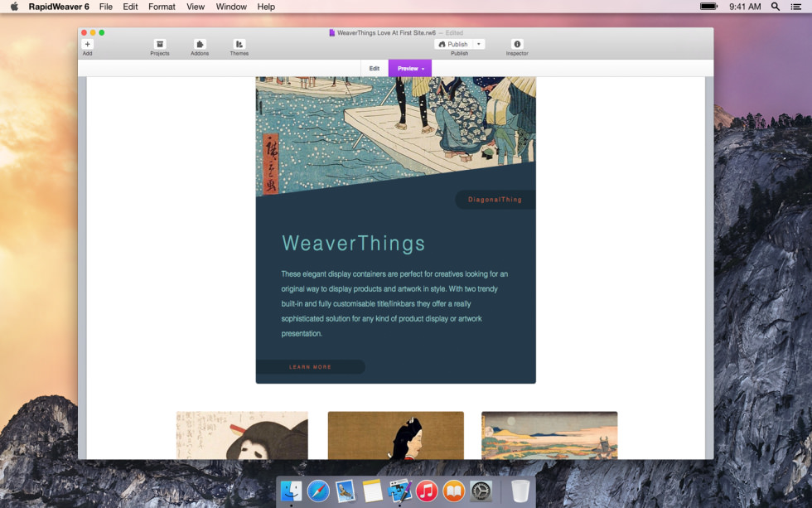The height and width of the screenshot is (508, 812).
Task: Launch iTunes from the Dock
Action: tap(427, 491)
